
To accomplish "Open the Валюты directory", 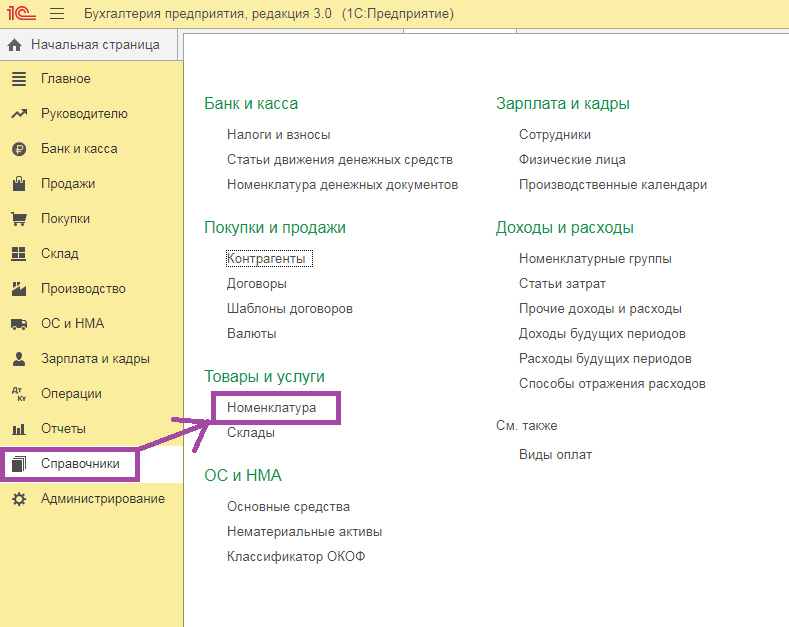I will point(252,334).
